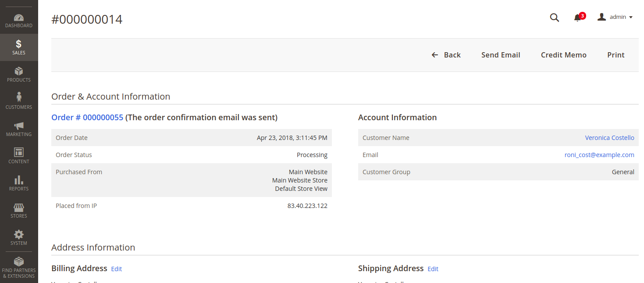Viewport: 644px width, 283px height.
Task: Print the invoice
Action: click(x=616, y=55)
